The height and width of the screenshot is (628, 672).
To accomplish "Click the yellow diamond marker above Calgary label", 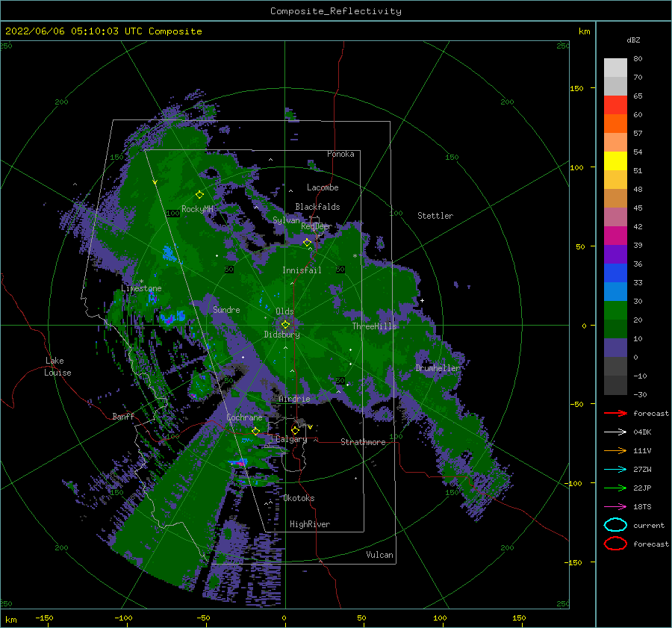I will pyautogui.click(x=295, y=430).
